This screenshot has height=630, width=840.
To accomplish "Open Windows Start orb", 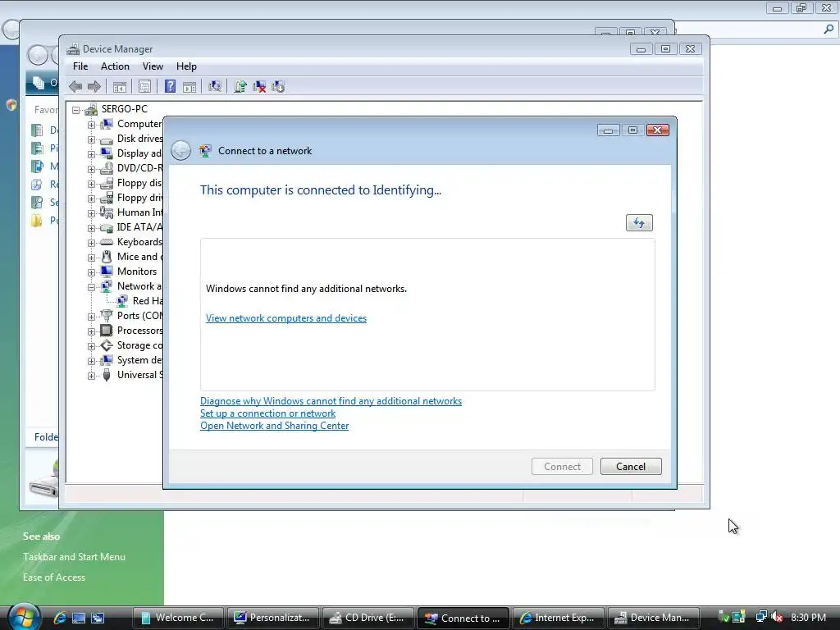I will [x=23, y=616].
